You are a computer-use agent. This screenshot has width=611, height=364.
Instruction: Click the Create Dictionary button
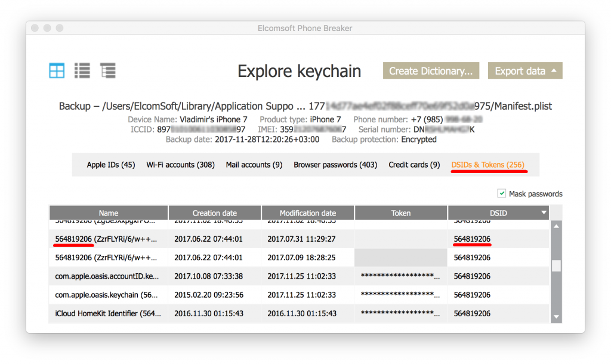431,70
